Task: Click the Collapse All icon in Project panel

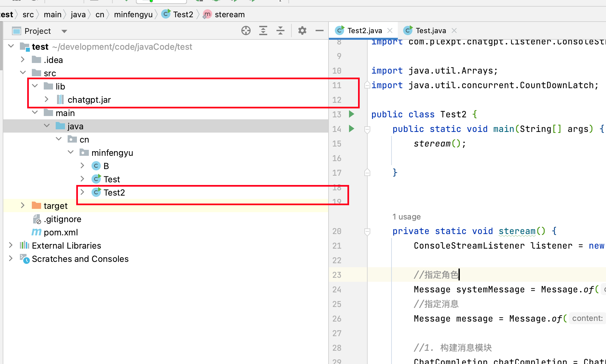Action: (x=280, y=31)
